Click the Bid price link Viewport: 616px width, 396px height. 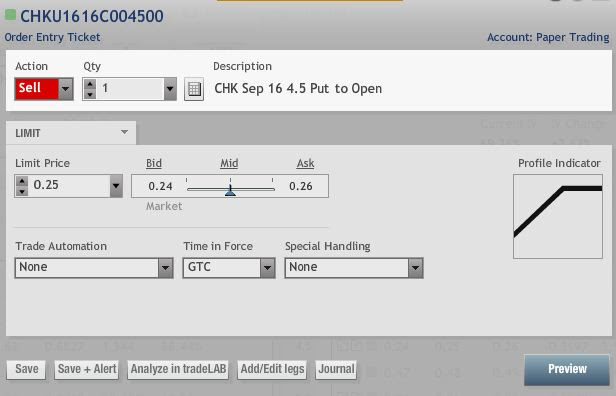[154, 163]
